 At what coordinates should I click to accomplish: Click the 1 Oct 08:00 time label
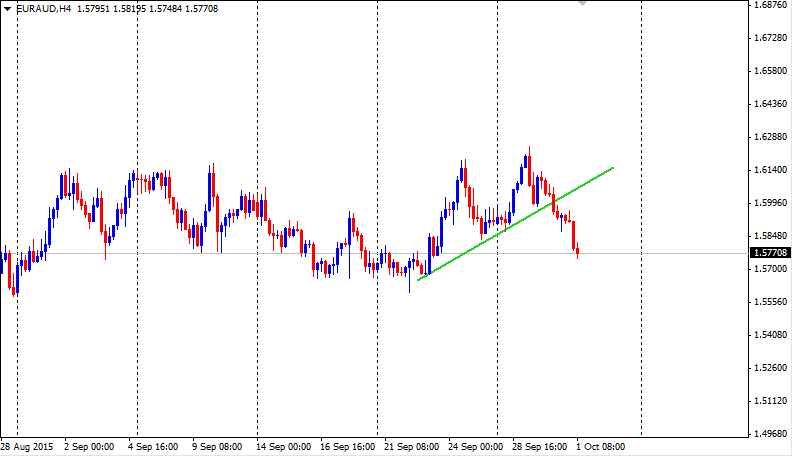tap(601, 447)
